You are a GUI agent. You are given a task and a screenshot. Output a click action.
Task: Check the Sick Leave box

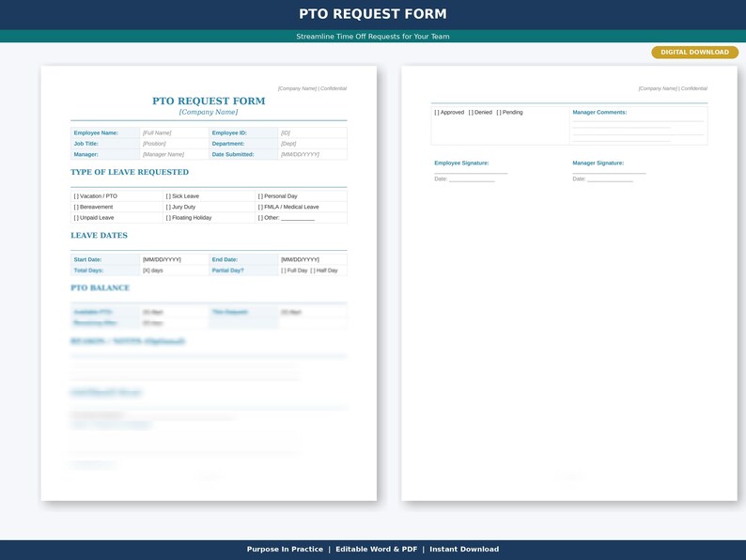pos(168,196)
